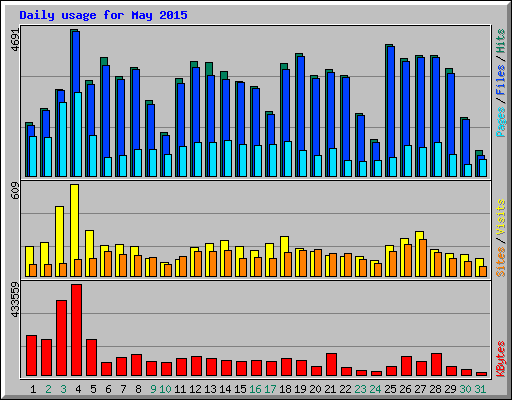Image resolution: width=512 pixels, height=400 pixels.
Task: Click day 26 on the x-axis
Action: (405, 389)
